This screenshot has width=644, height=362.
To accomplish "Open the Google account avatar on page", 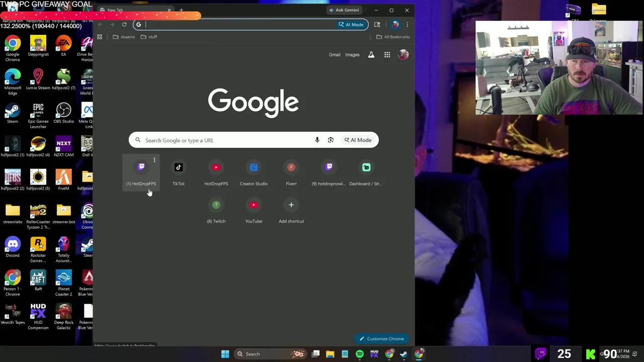I will pos(403,55).
